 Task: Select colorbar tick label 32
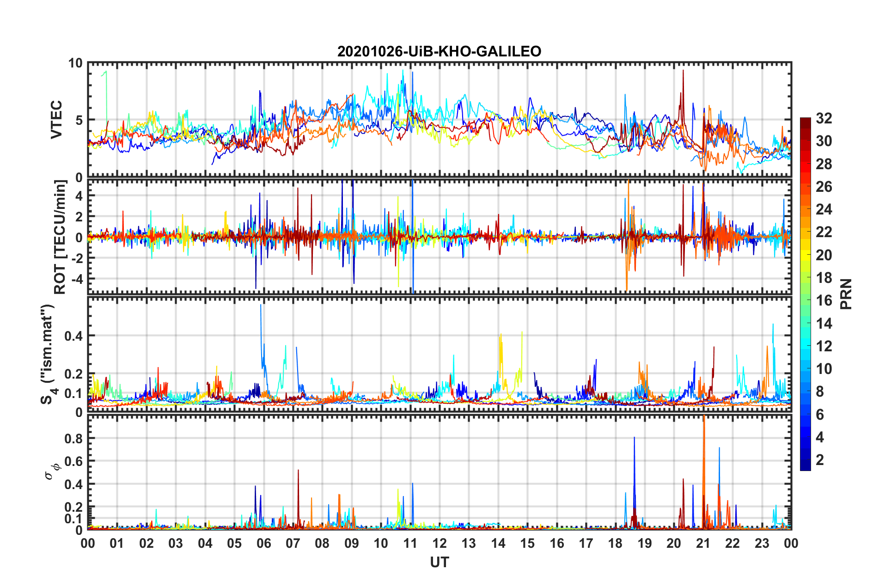824,118
